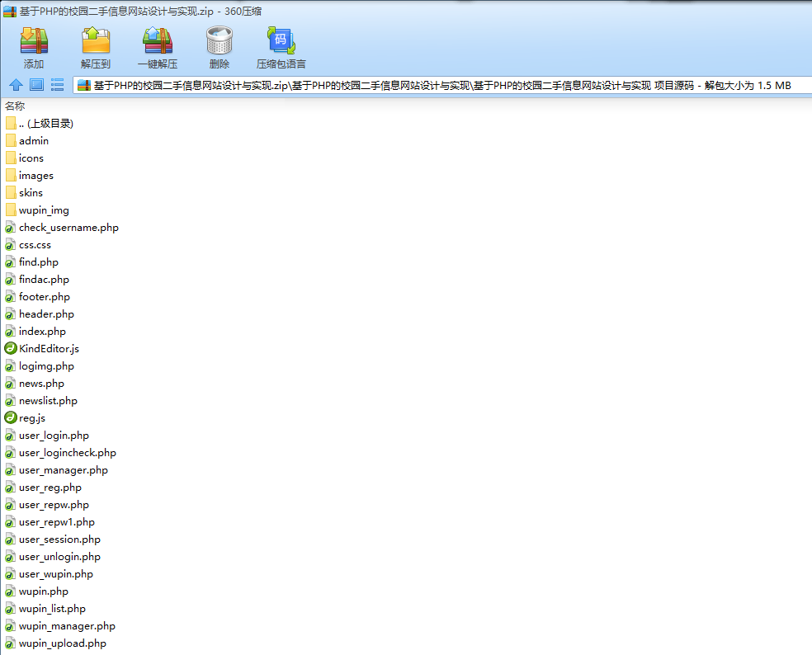Viewport: 812px width, 655px height.
Task: Click the icons folder icon
Action: tap(11, 158)
